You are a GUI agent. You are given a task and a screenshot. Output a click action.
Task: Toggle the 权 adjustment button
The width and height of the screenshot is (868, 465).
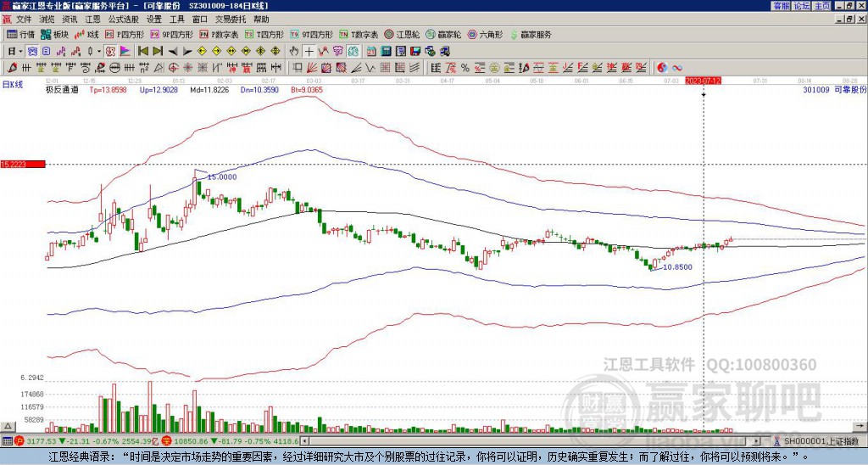point(109,52)
